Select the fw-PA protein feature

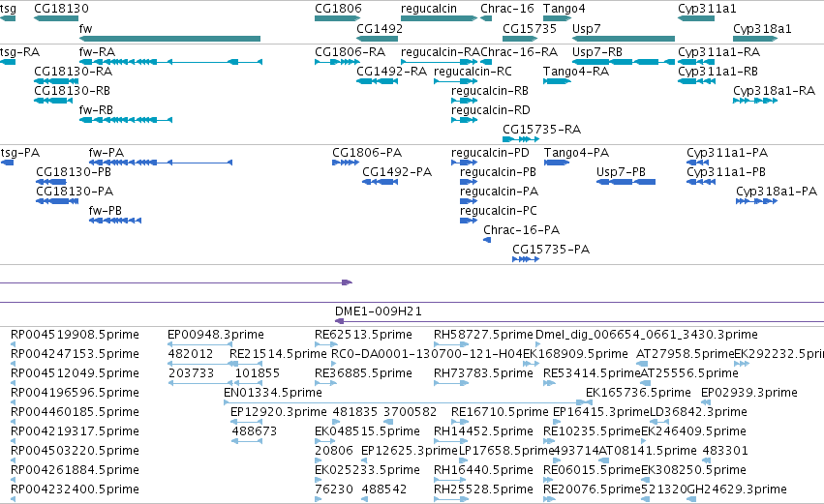point(161,163)
